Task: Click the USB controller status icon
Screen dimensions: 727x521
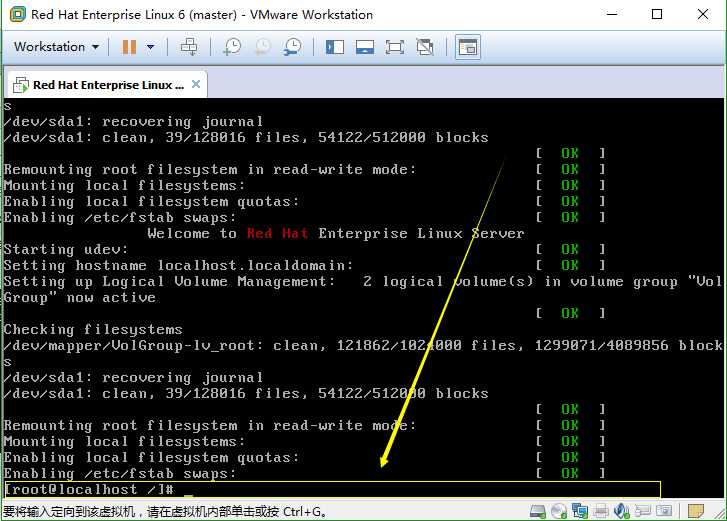Action: click(x=643, y=511)
